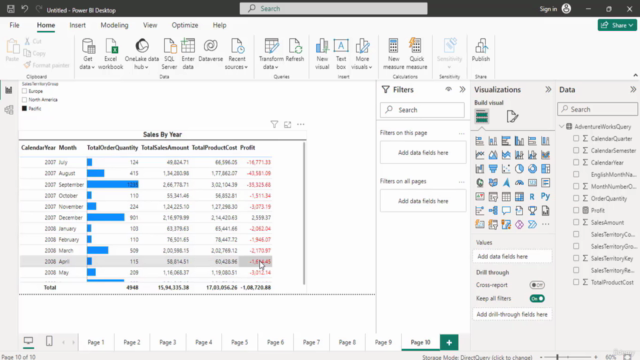The width and height of the screenshot is (640, 360).
Task: Click Refresh in the Queries group
Action: [295, 51]
